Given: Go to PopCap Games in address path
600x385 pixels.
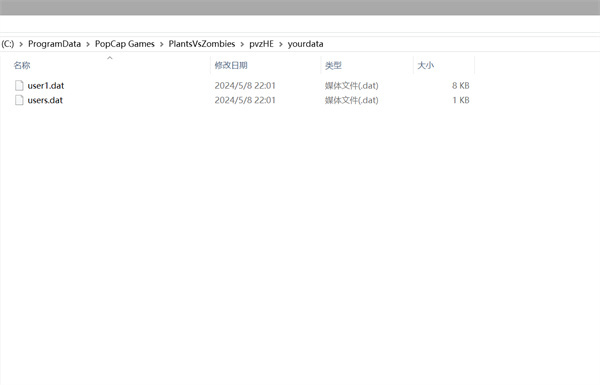Looking at the screenshot, I should 125,44.
